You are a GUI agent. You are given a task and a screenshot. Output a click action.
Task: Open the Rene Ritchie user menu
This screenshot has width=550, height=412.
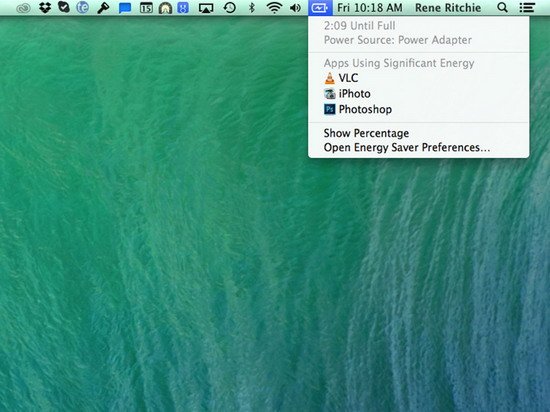click(448, 8)
